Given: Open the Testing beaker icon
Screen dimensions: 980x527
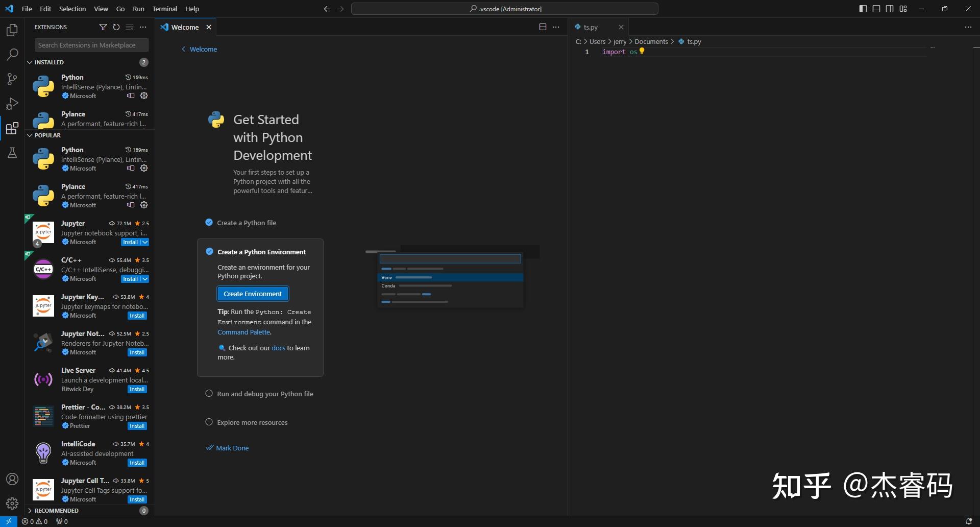Looking at the screenshot, I should tap(12, 153).
